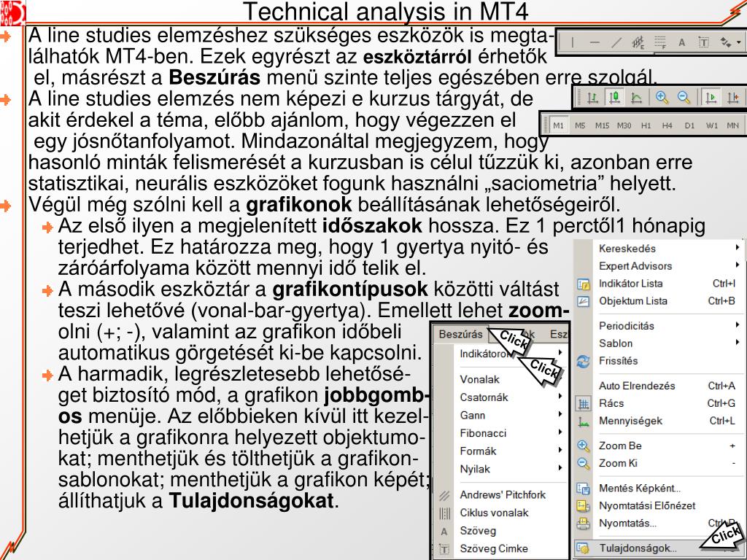Select the M15 timeframe button

602,125
